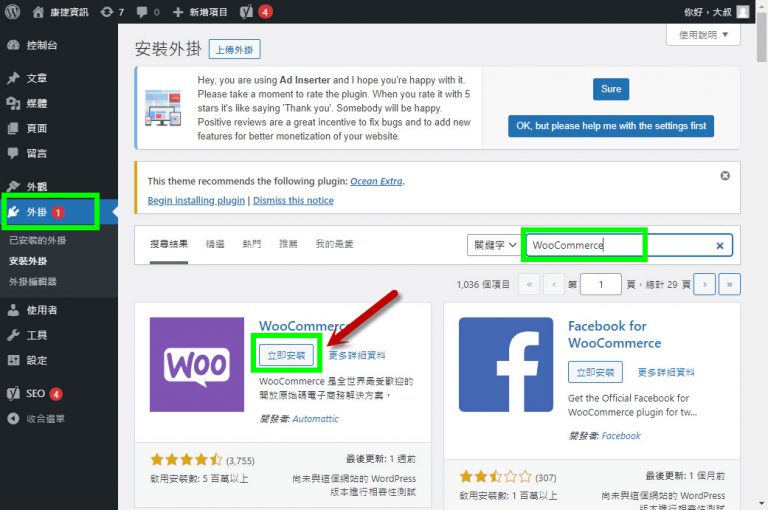Open the comments bubble in admin bar
This screenshot has height=510, width=768.
point(142,12)
